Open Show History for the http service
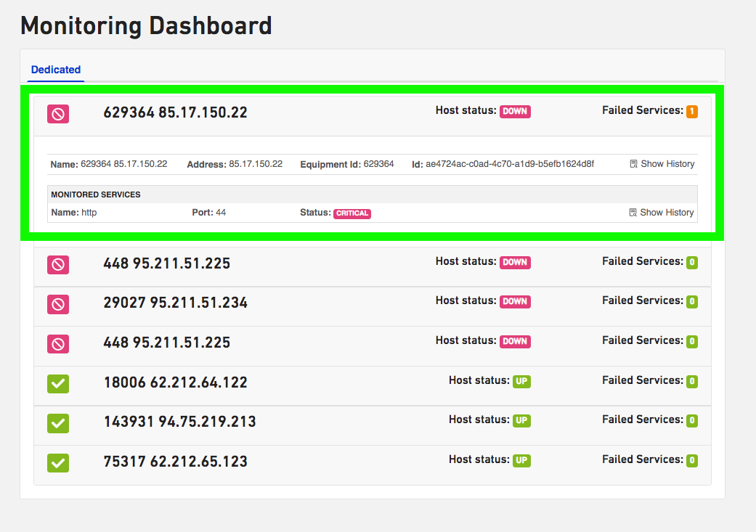This screenshot has height=532, width=756. pos(662,213)
